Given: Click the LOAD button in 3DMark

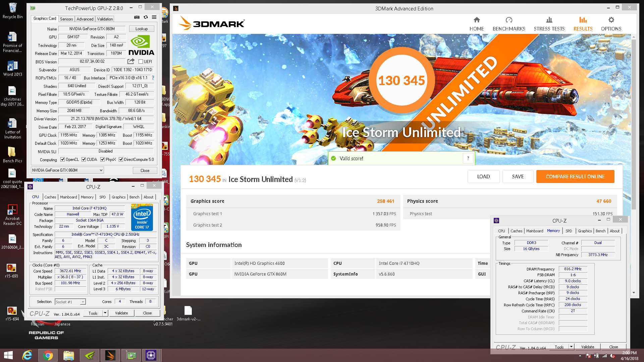Looking at the screenshot, I should (x=483, y=177).
